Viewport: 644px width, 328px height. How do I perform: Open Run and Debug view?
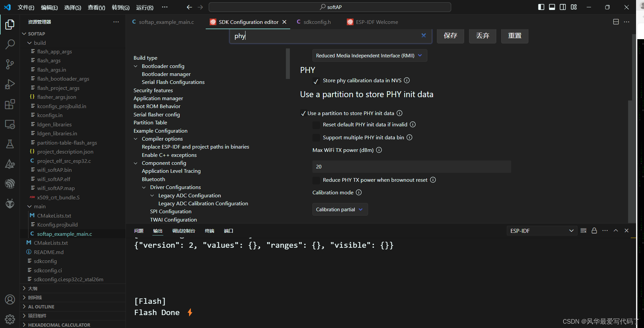tap(10, 84)
